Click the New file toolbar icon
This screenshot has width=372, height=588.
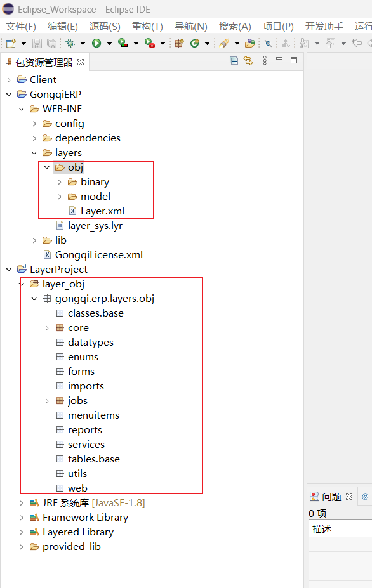click(11, 43)
